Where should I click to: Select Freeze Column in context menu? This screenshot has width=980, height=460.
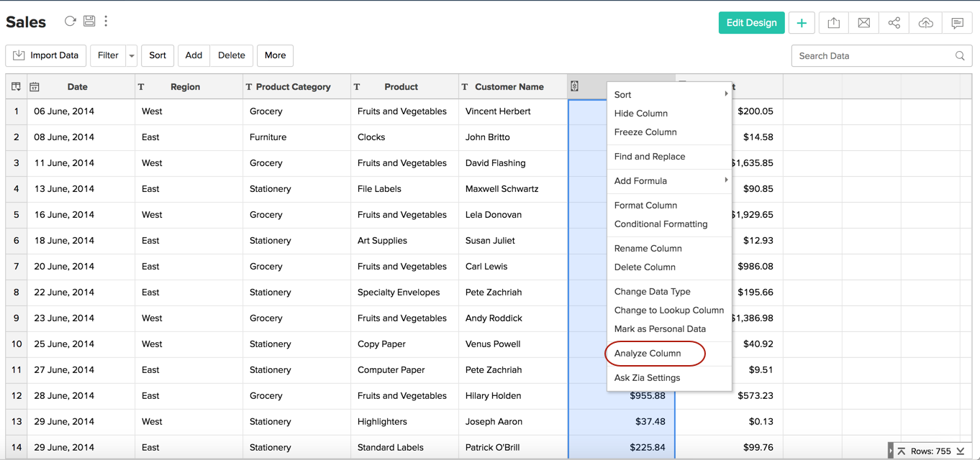pyautogui.click(x=645, y=132)
